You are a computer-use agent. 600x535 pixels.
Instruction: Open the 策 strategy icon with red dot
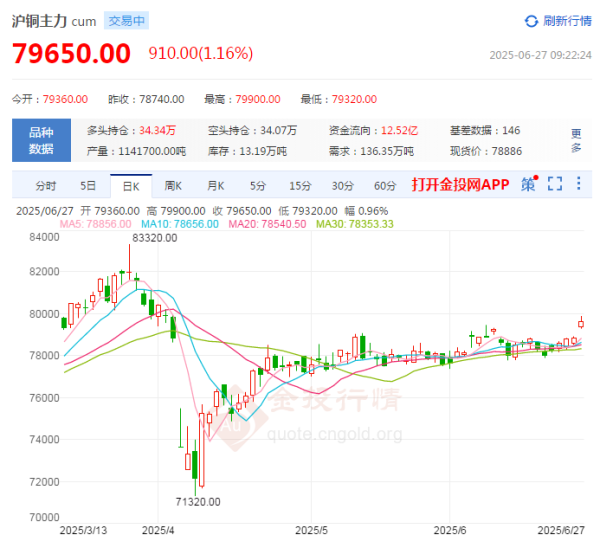point(530,184)
